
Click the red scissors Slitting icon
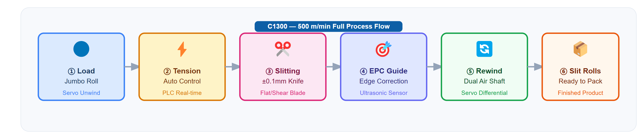283,49
